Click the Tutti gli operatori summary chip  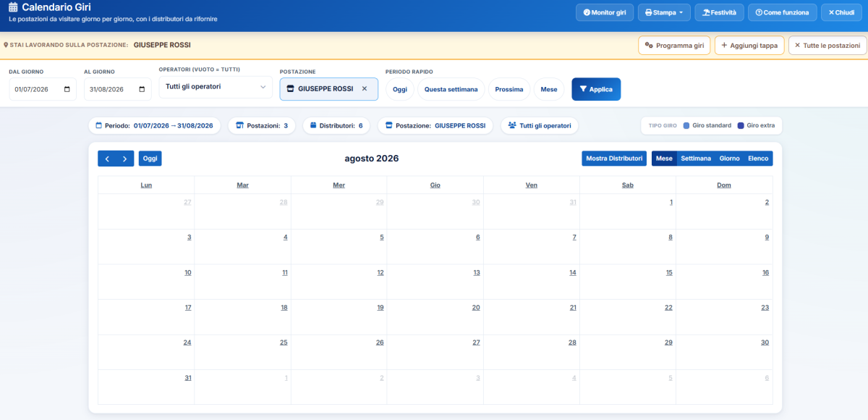[x=540, y=125]
